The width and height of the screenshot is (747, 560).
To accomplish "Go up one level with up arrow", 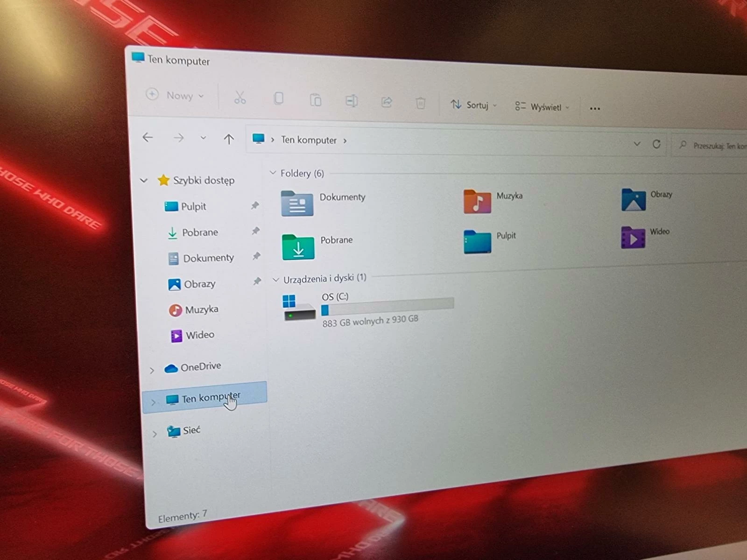I will pyautogui.click(x=228, y=139).
